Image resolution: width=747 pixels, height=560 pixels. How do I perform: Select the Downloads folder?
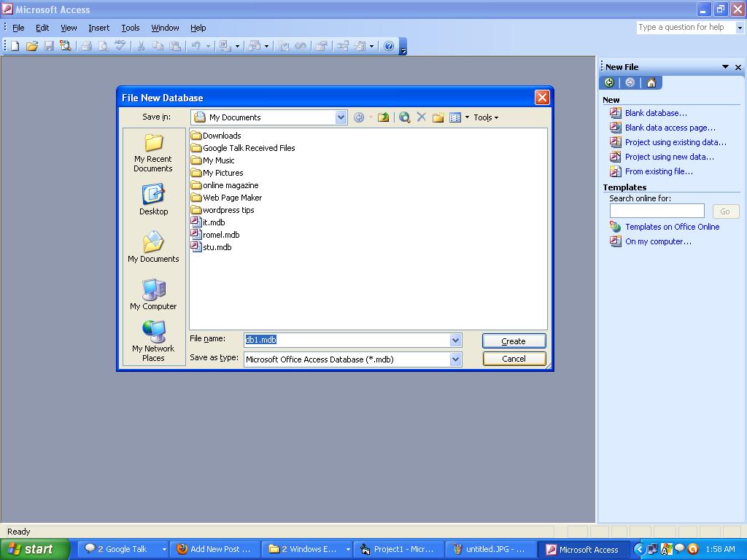[216, 136]
